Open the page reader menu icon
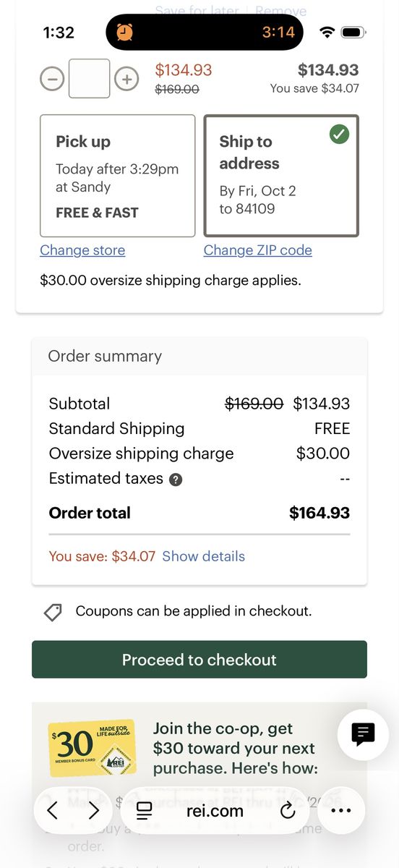Screen dimensions: 399x868 (x=145, y=811)
